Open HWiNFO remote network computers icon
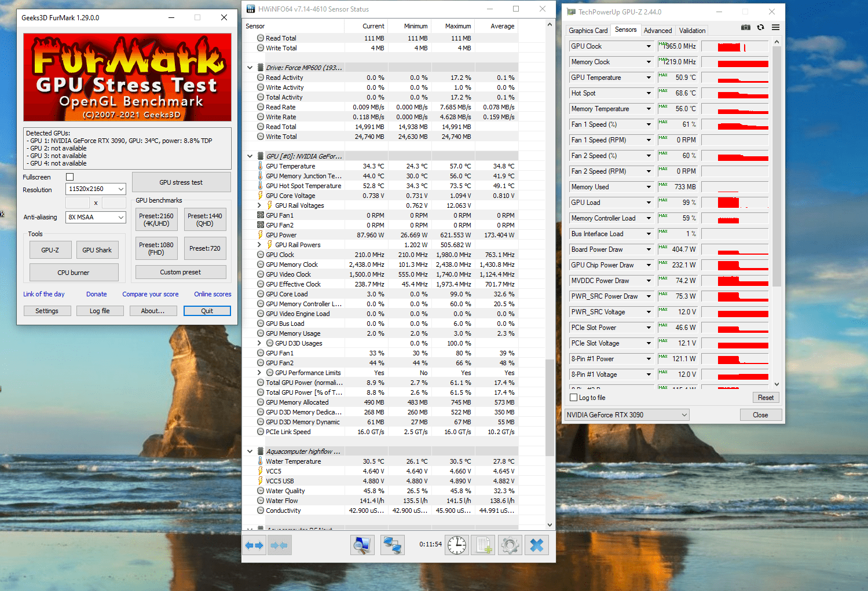 click(x=393, y=545)
